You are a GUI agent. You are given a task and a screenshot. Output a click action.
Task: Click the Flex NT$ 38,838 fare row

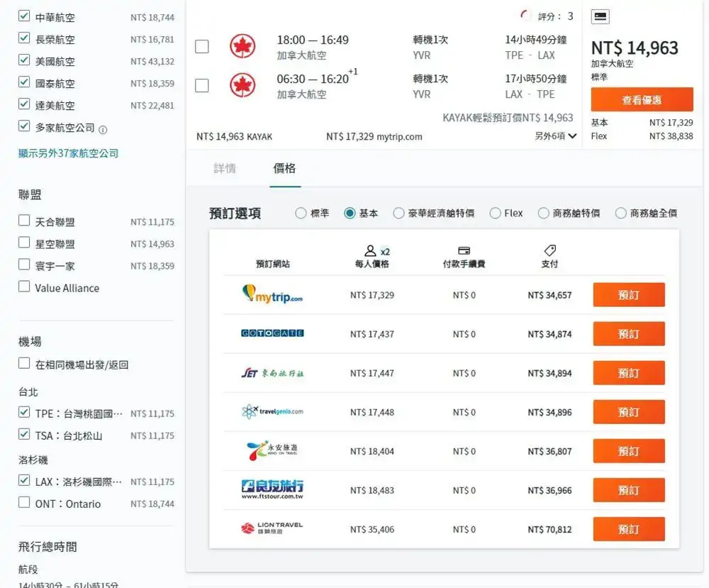pos(642,136)
